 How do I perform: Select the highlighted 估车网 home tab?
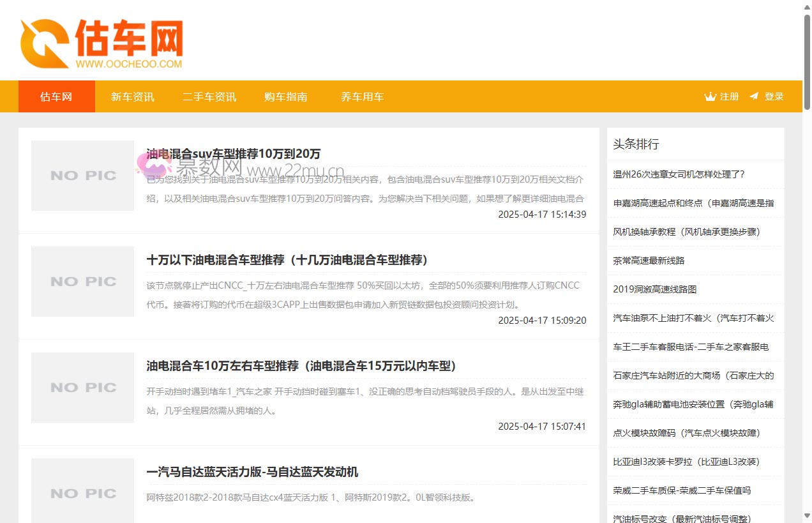coord(56,96)
